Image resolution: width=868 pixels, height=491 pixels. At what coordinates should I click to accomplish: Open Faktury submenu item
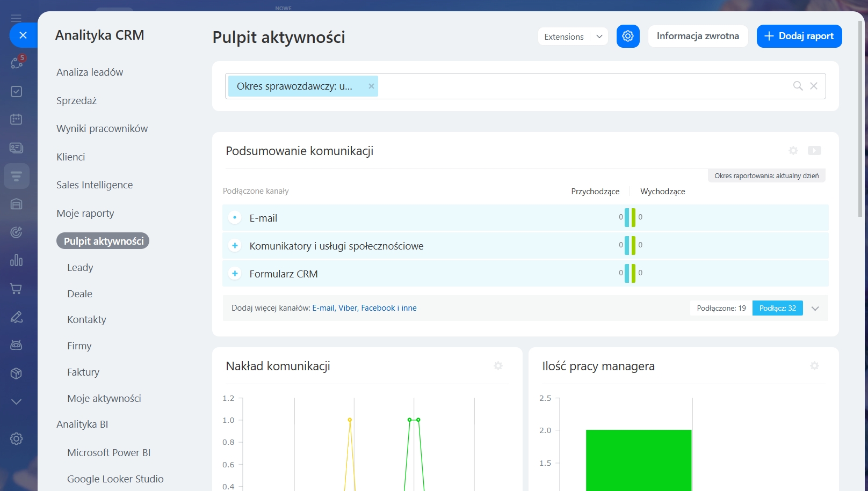(x=83, y=372)
